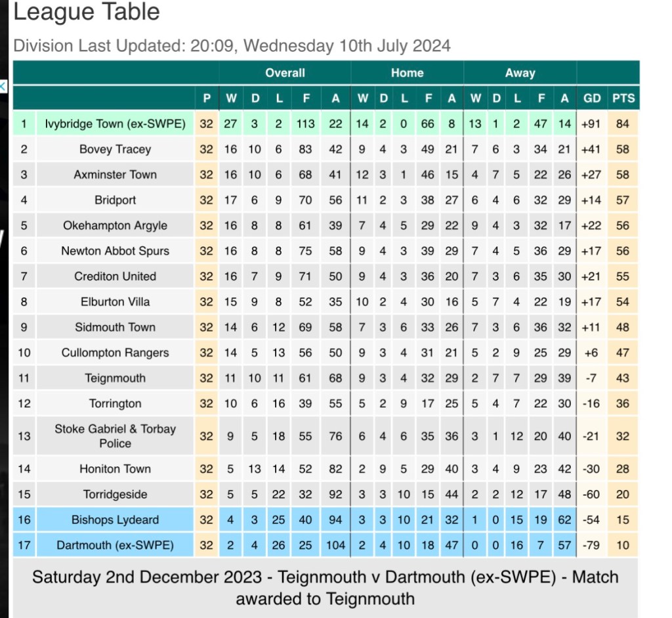Select Axminster Town in the table
Screen dimensions: 672x618
115,175
